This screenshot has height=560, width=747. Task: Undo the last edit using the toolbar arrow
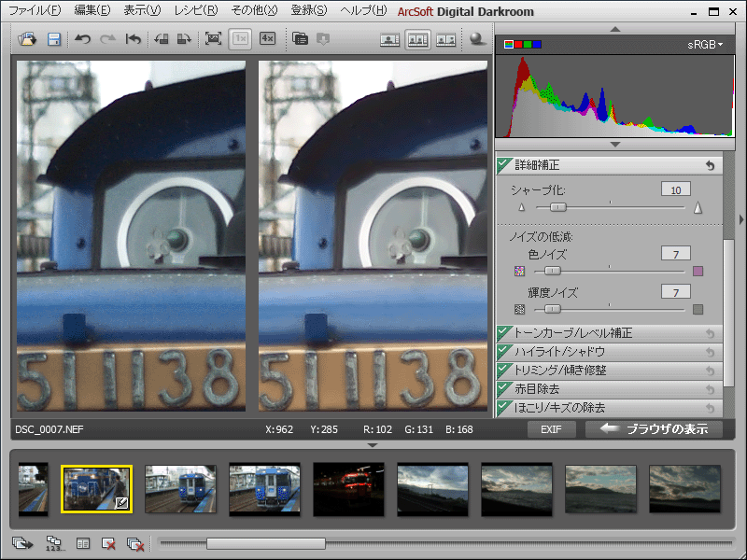click(x=82, y=39)
